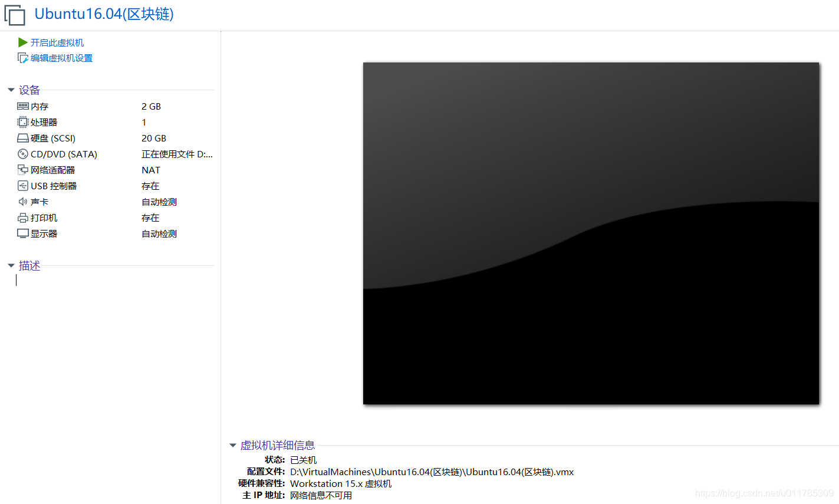This screenshot has height=504, width=839.
Task: Select the CD/DVD (SATA) device row
Action: [116, 154]
